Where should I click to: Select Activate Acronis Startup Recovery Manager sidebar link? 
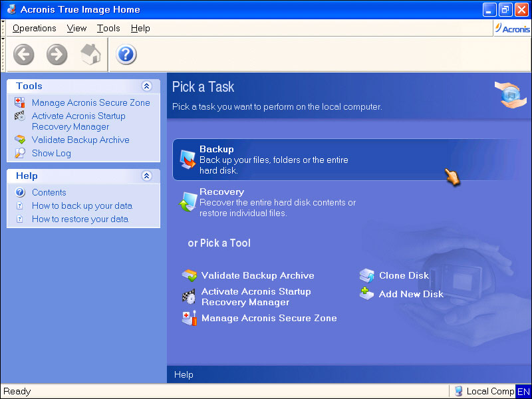tap(78, 121)
